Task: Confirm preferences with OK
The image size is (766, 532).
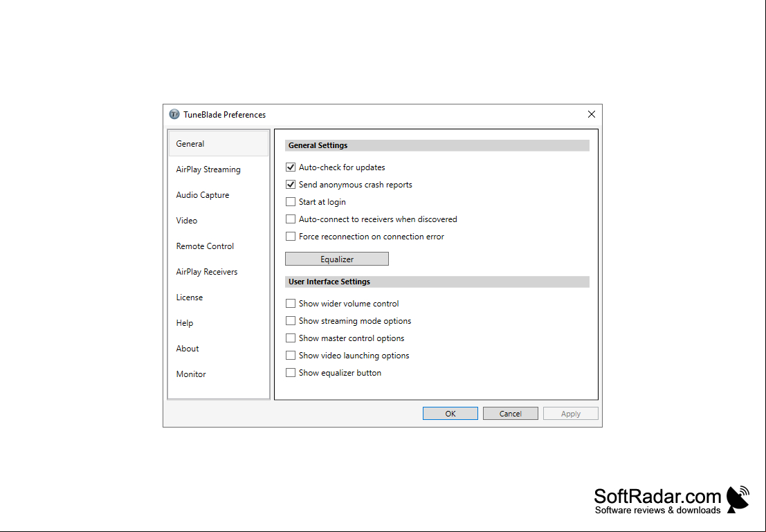Action: coord(450,413)
